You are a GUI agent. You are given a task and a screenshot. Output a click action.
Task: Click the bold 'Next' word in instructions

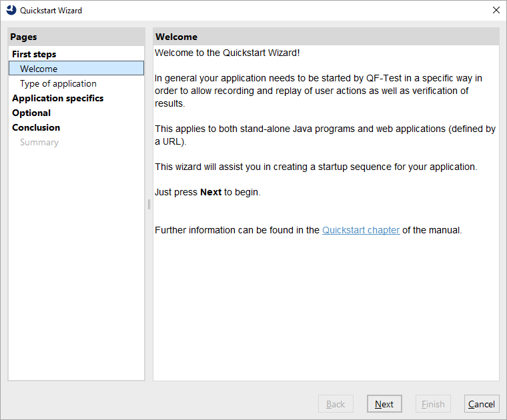click(x=211, y=192)
